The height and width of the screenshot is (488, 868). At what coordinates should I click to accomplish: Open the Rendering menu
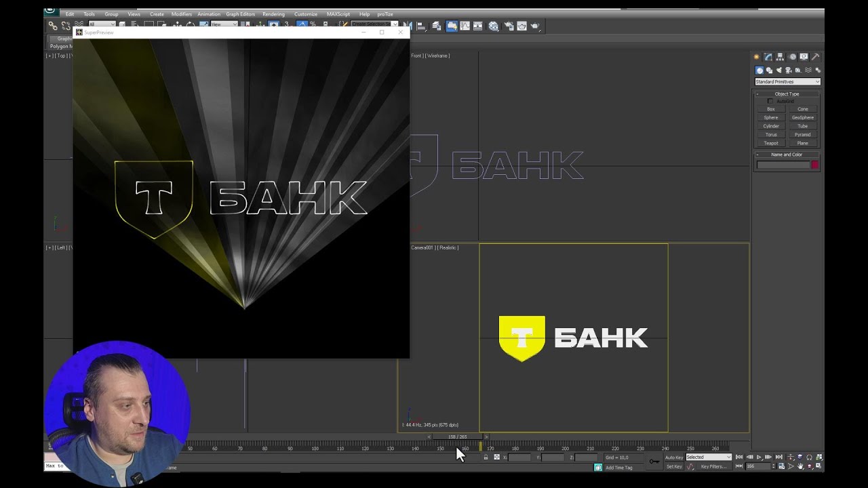(273, 14)
